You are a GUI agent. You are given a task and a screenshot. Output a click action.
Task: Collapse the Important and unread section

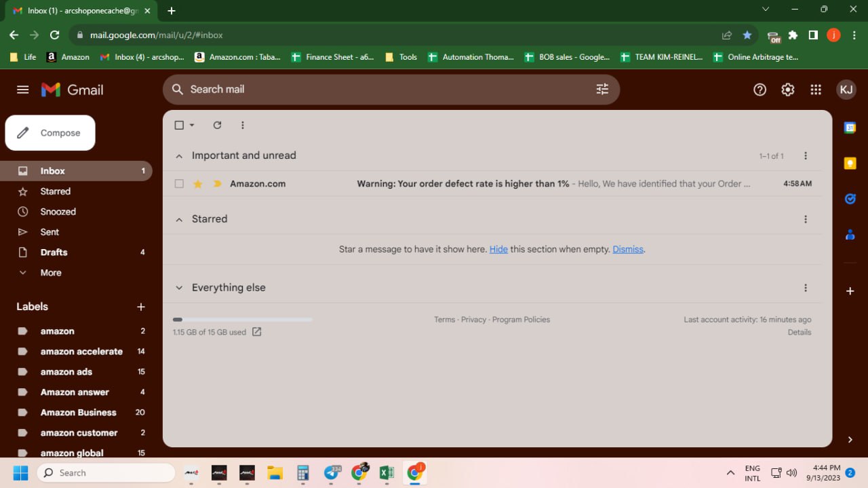pos(179,156)
